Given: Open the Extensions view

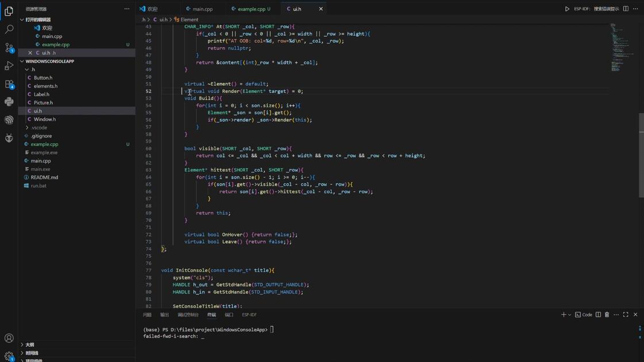Looking at the screenshot, I should (9, 84).
